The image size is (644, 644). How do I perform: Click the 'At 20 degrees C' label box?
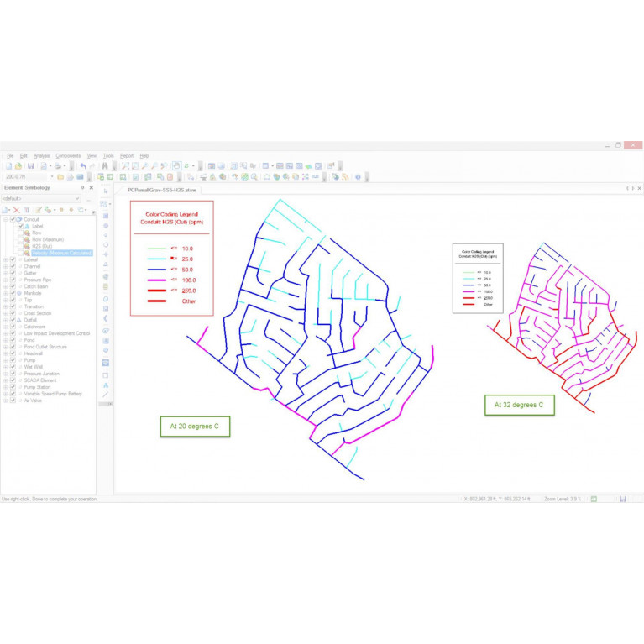[x=195, y=427]
